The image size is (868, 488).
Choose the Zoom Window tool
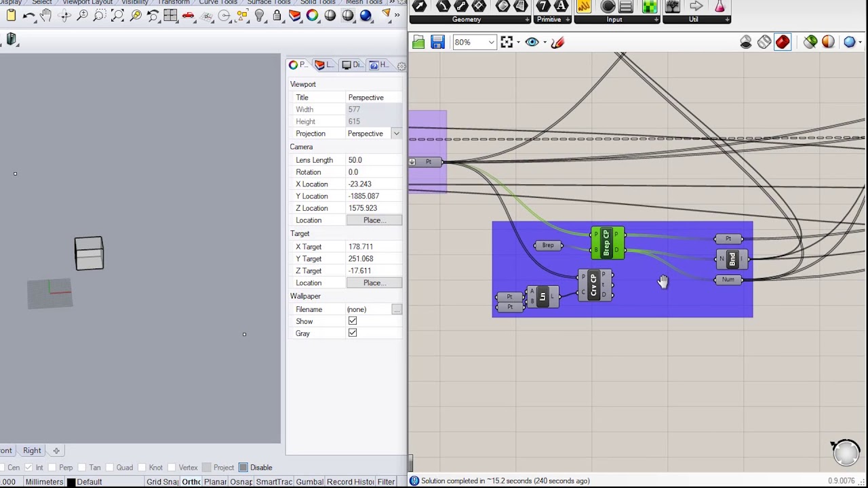pos(100,15)
